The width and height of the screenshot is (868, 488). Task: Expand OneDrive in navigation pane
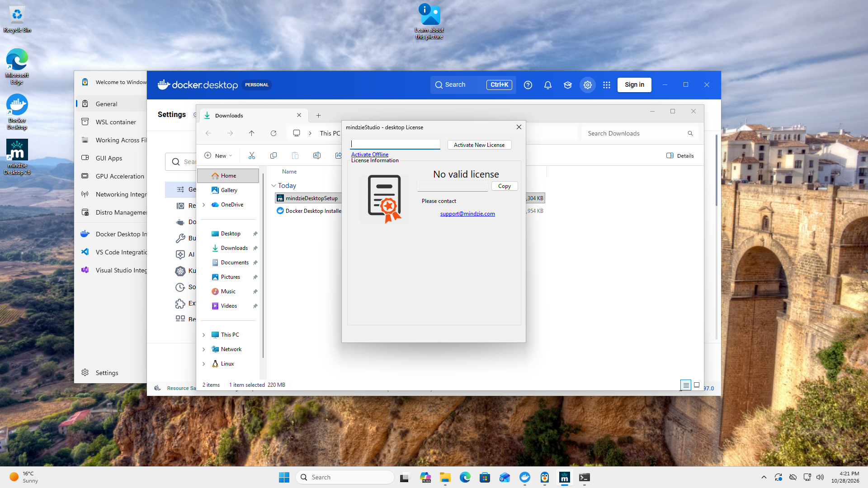coord(204,205)
